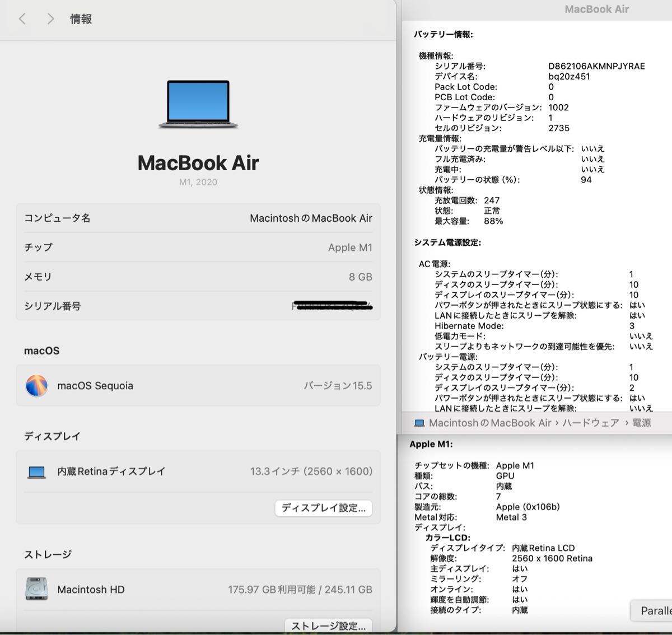Click the コンピュータ名 value field
Screen dimensions: 672x635
311,218
